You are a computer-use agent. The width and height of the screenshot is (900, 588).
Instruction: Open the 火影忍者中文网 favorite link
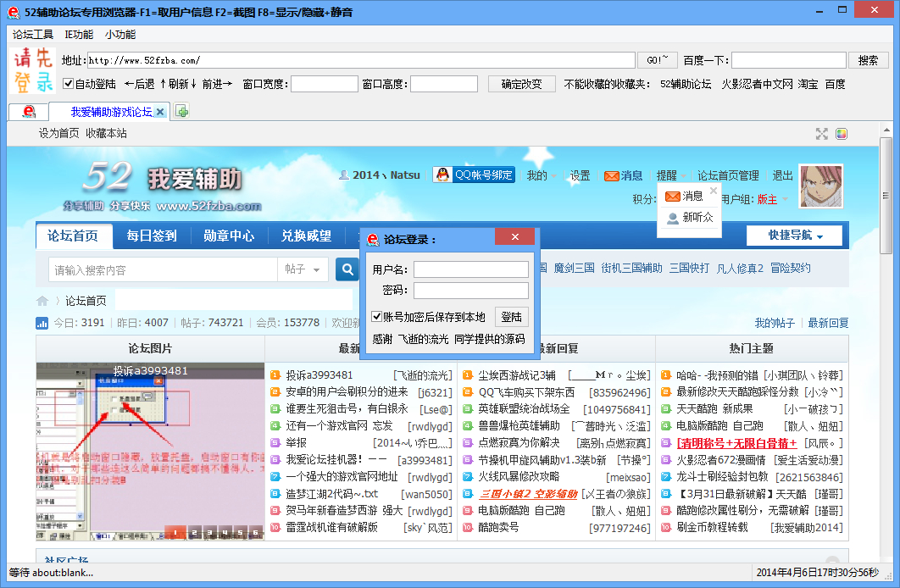coord(757,84)
